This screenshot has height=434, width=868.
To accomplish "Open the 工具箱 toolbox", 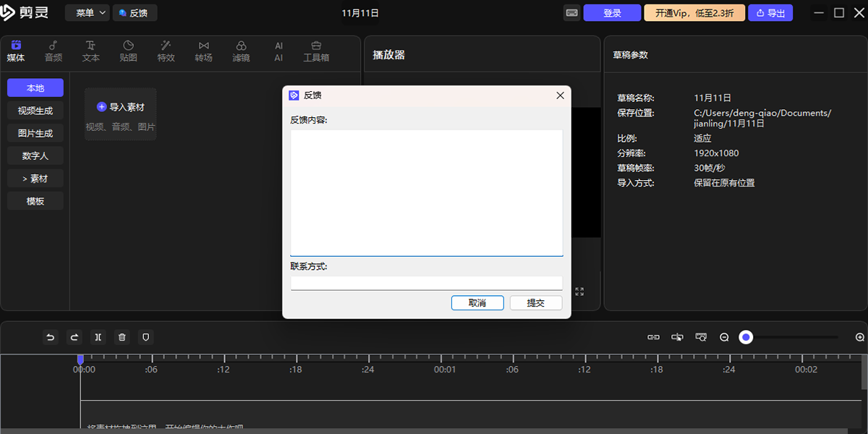I will [x=316, y=51].
